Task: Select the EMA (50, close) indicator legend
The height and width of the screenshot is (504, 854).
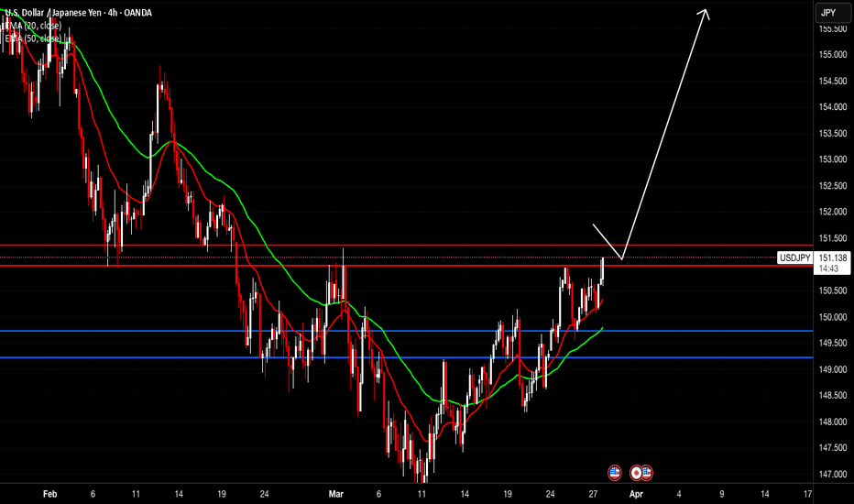Action: pos(33,38)
